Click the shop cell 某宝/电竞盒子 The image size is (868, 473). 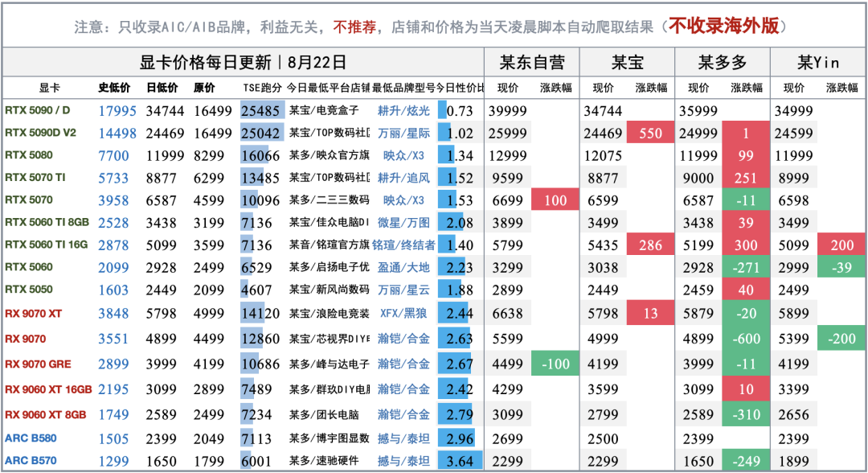pyautogui.click(x=325, y=111)
